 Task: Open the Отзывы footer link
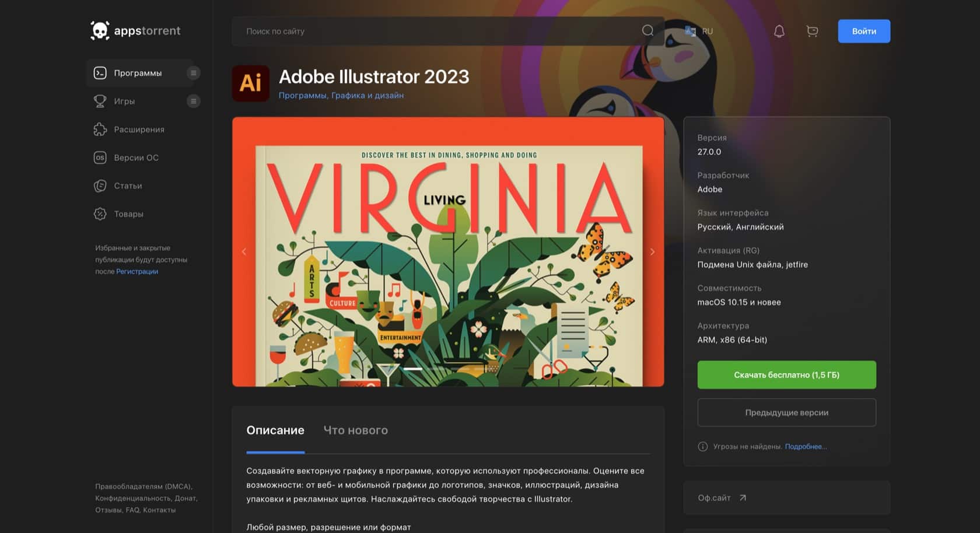[109, 510]
